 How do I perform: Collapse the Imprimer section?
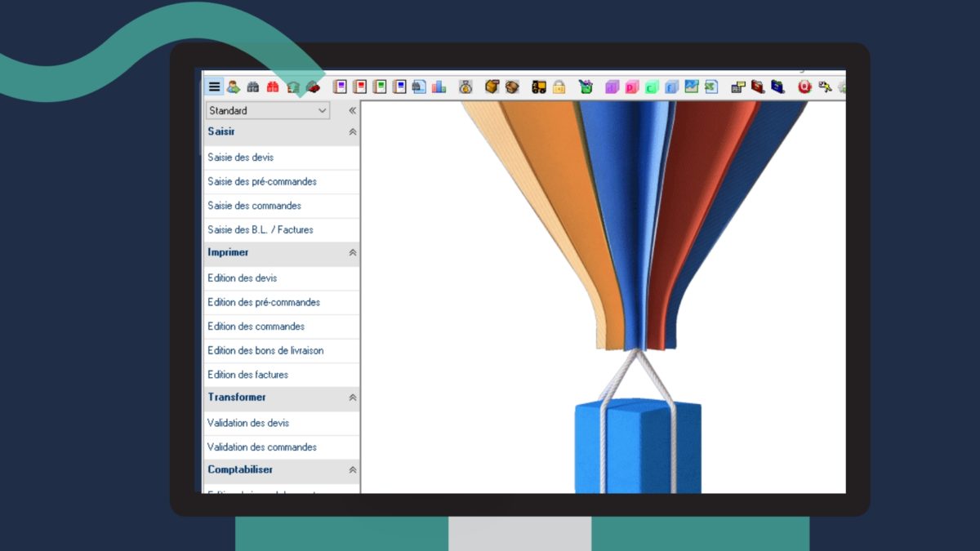coord(353,253)
